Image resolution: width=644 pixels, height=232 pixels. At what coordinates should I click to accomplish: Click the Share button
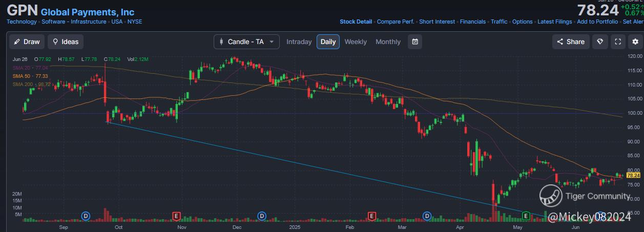click(x=571, y=42)
